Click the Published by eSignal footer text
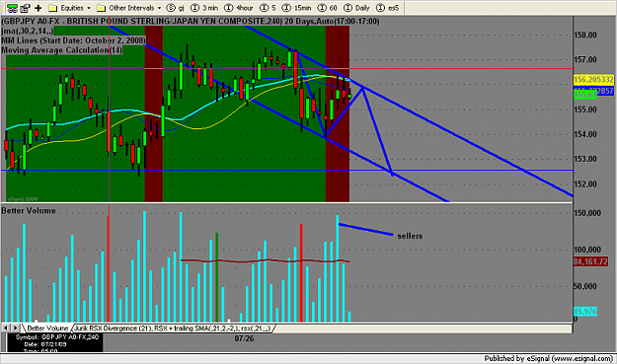Image resolution: width=617 pixels, height=364 pixels. [x=549, y=358]
